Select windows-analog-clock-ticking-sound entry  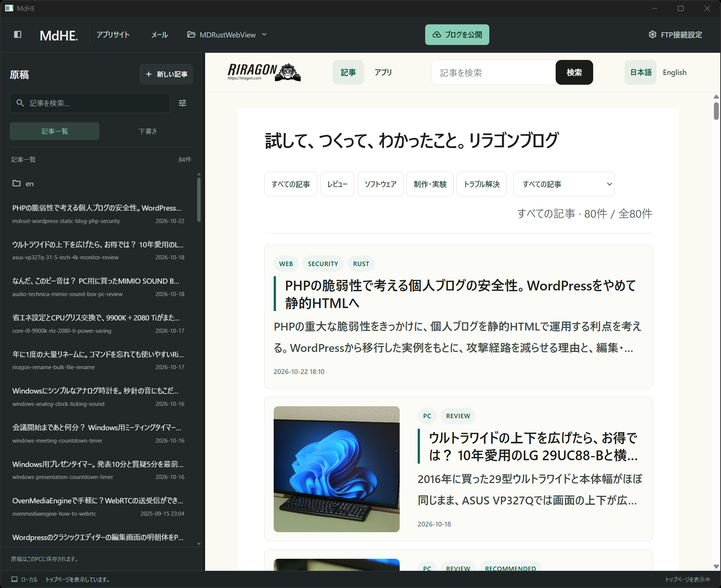click(x=98, y=397)
